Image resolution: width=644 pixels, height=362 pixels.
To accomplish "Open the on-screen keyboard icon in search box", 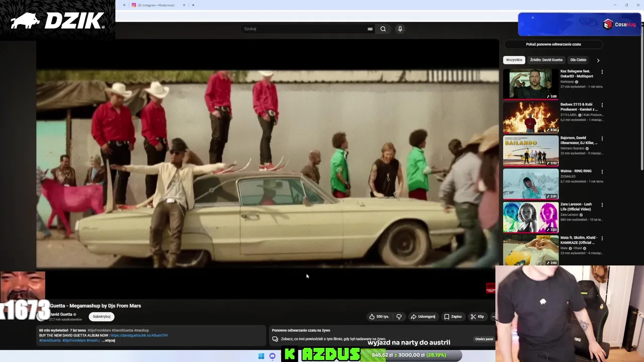I will click(370, 29).
